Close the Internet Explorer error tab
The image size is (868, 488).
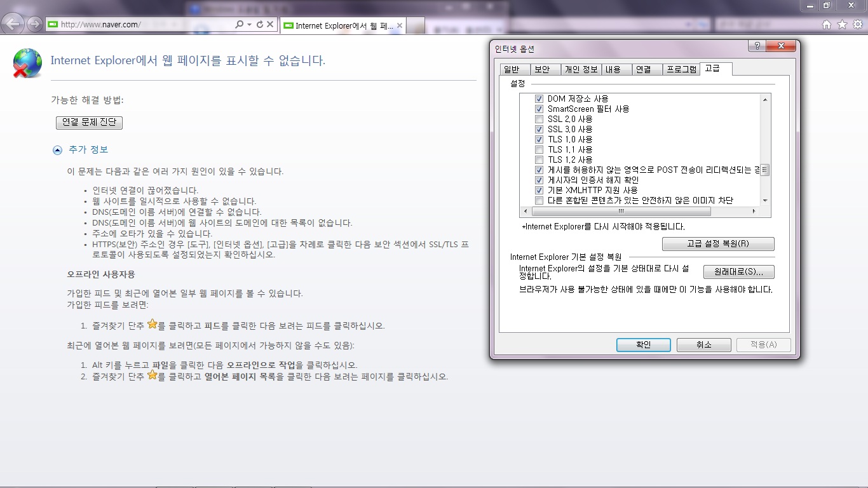[x=400, y=25]
